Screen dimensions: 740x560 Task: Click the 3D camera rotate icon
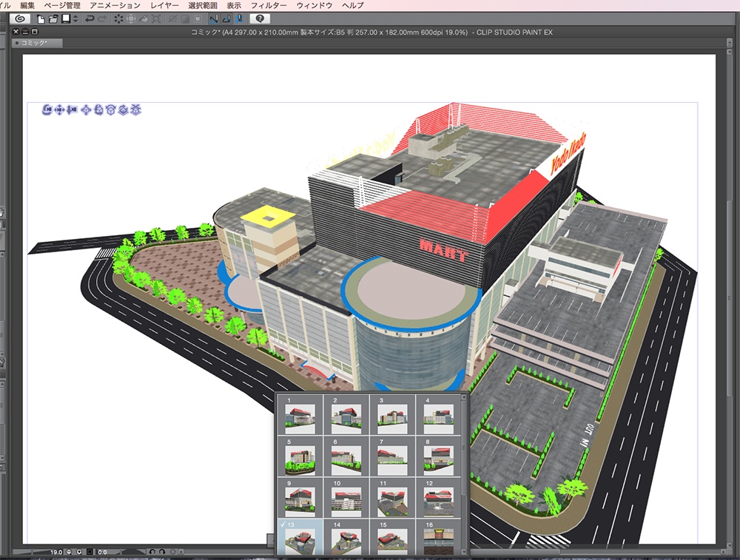pyautogui.click(x=47, y=110)
